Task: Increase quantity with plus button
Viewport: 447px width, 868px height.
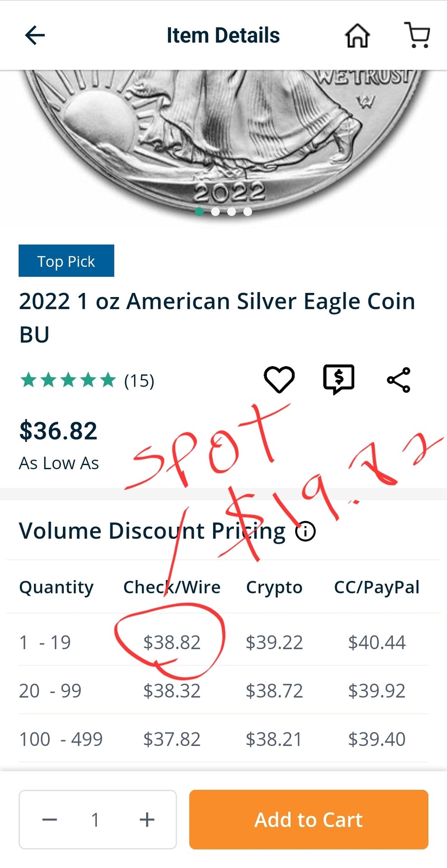Action: 147,820
